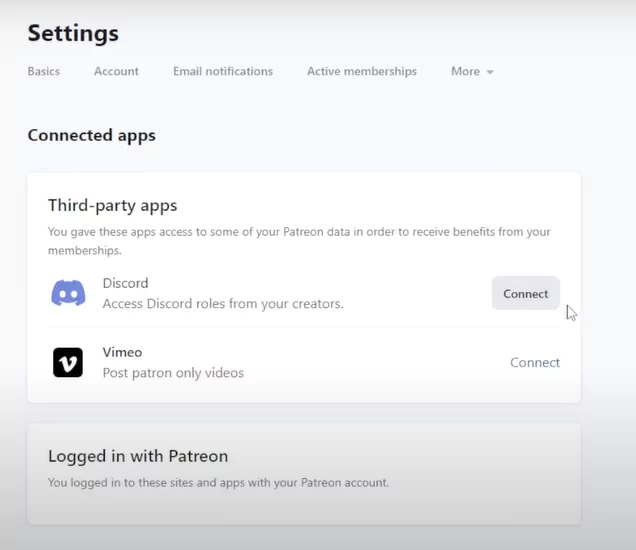Click the Vimeo app name label
636x550 pixels.
coord(122,352)
